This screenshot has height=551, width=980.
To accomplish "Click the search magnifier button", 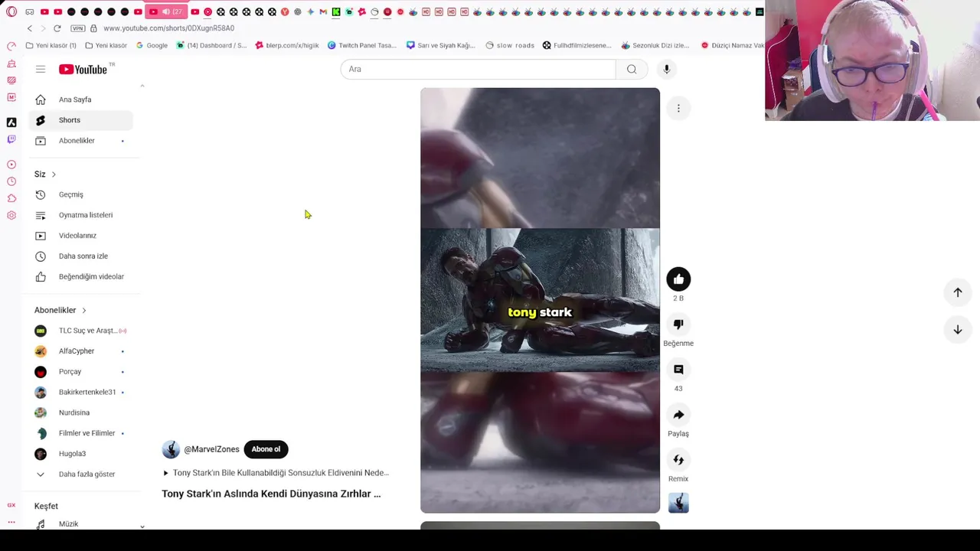I will tap(632, 69).
